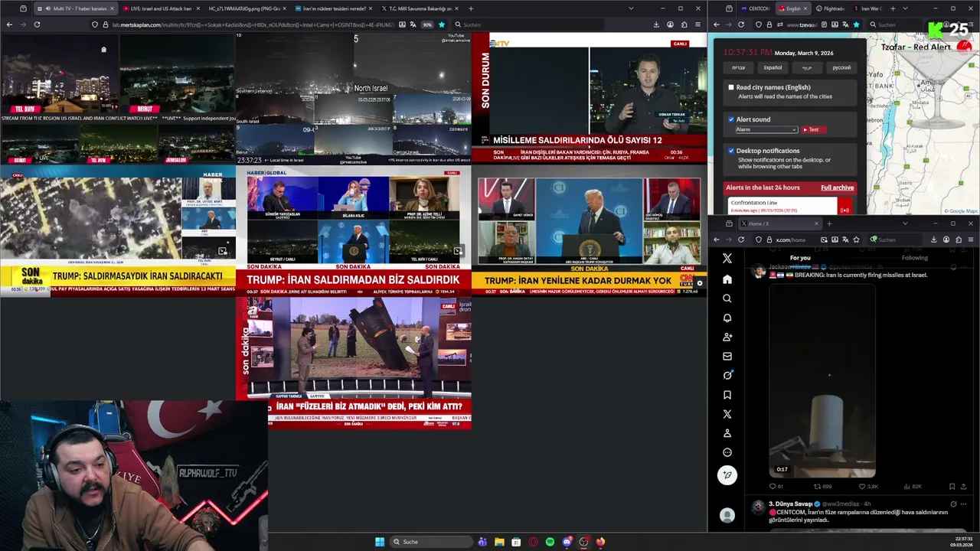Switch Tzofar language to Español
980x551 pixels.
click(x=773, y=67)
